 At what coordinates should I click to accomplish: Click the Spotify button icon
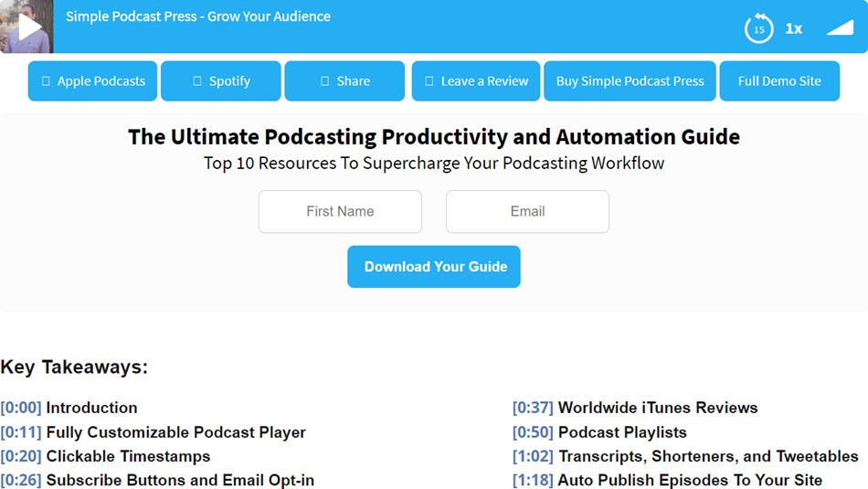(197, 80)
